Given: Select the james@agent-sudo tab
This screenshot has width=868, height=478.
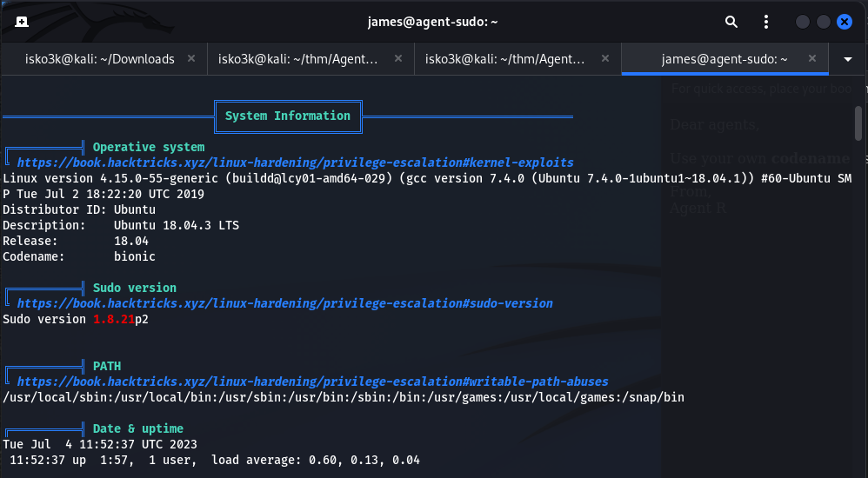Looking at the screenshot, I should (724, 59).
